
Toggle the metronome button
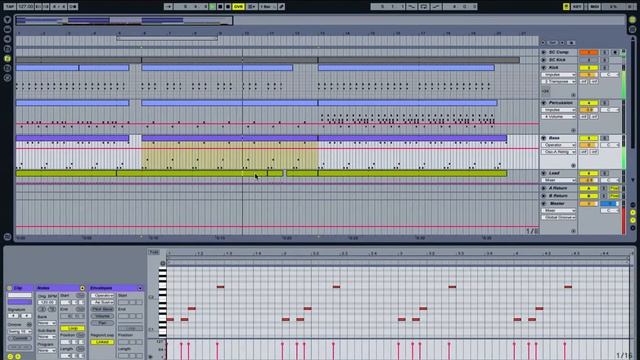click(x=73, y=7)
